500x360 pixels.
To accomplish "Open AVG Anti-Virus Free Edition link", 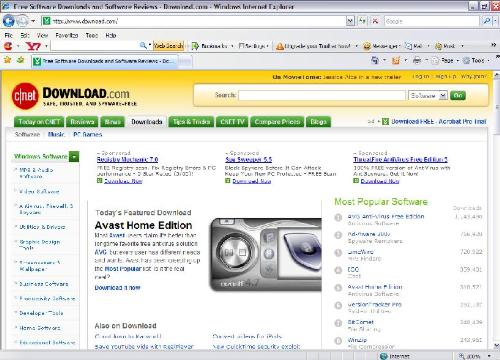I will click(x=386, y=216).
